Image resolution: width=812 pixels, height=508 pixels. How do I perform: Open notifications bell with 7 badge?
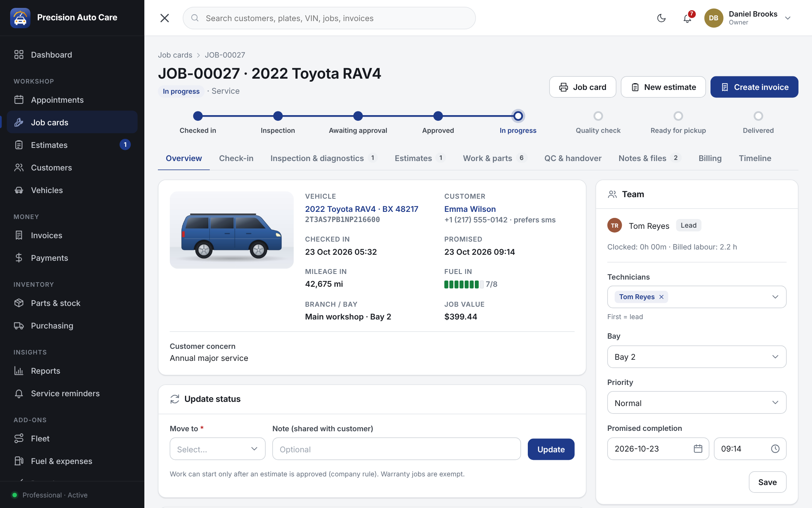pos(688,18)
